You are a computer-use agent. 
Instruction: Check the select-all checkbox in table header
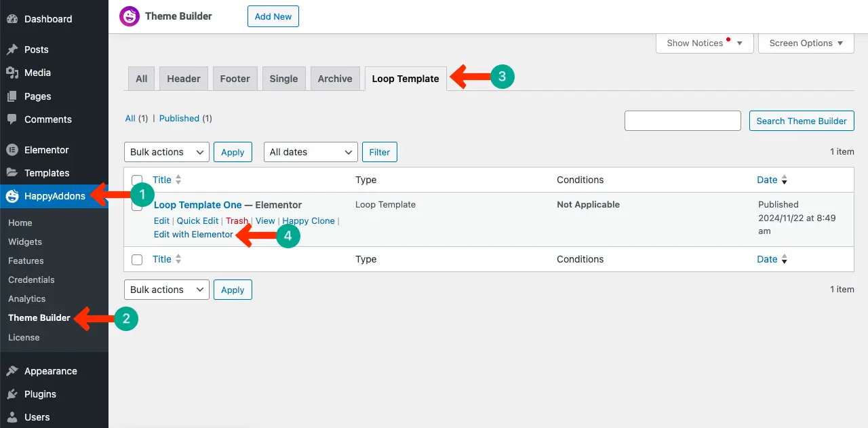[137, 180]
